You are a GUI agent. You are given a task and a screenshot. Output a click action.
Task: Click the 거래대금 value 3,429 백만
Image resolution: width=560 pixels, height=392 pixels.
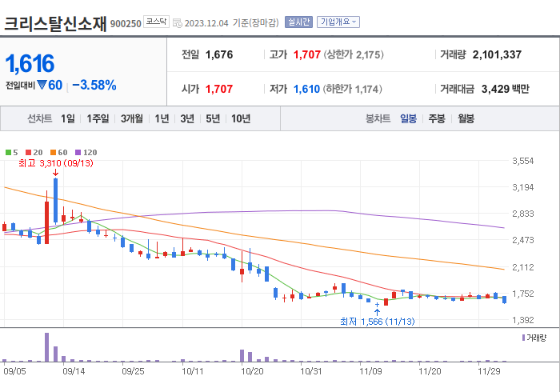(x=506, y=89)
